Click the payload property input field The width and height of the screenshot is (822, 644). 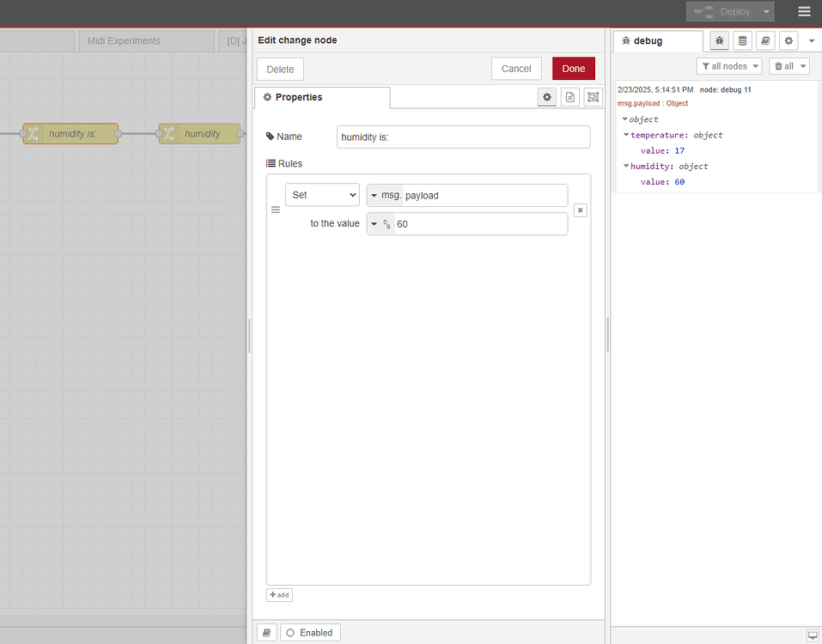tap(484, 196)
